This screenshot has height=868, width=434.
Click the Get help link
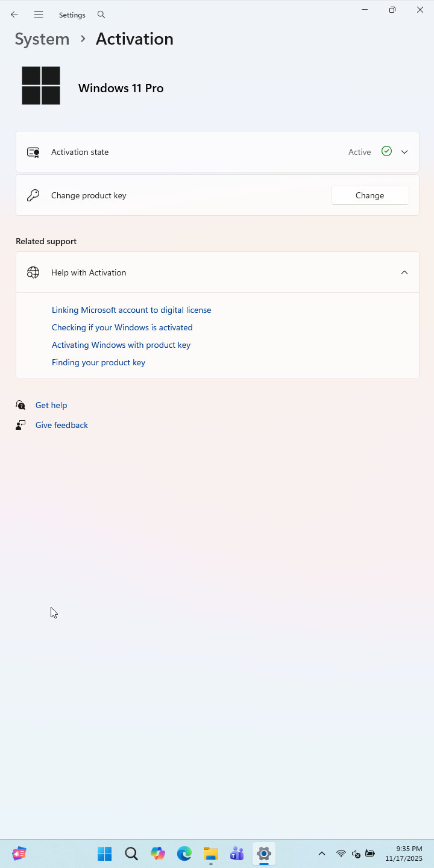[x=51, y=405]
